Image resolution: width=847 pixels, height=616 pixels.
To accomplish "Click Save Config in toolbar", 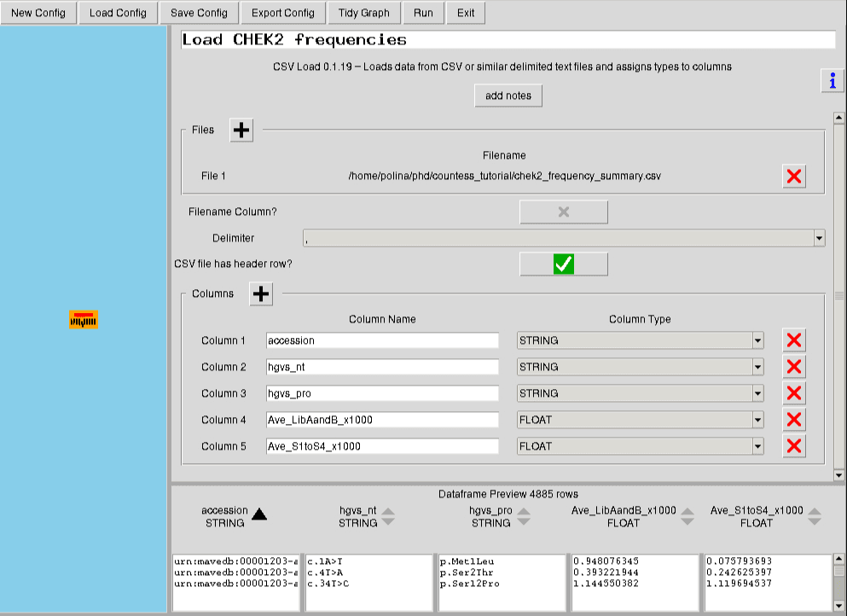I will tap(199, 13).
